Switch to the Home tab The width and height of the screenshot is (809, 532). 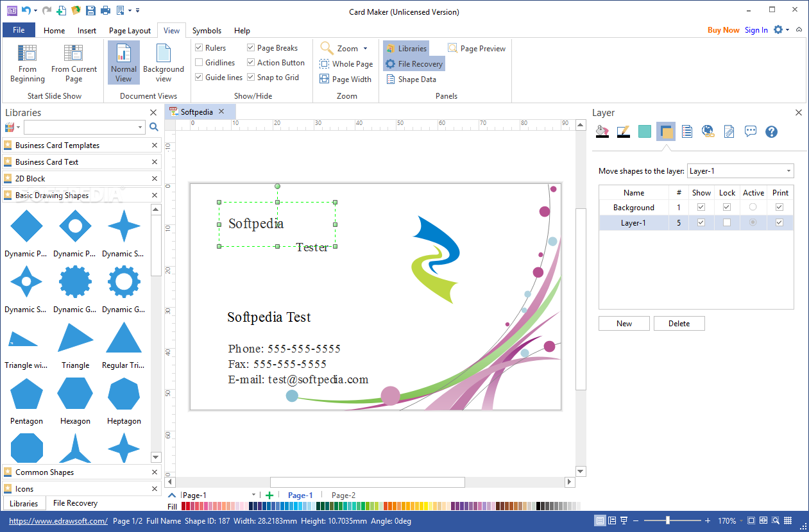(x=54, y=30)
